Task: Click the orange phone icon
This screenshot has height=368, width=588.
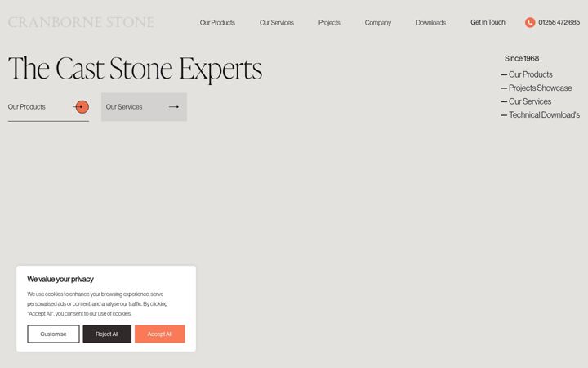Action: pyautogui.click(x=530, y=23)
